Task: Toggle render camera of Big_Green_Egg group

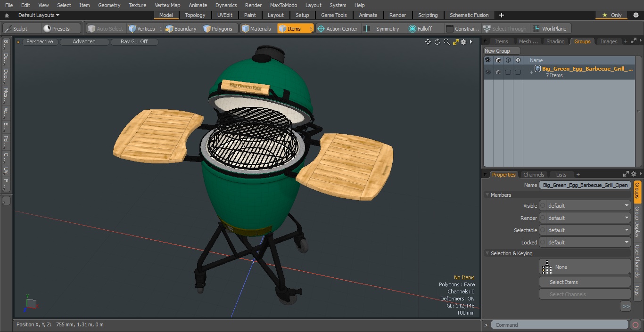Action: [x=498, y=72]
